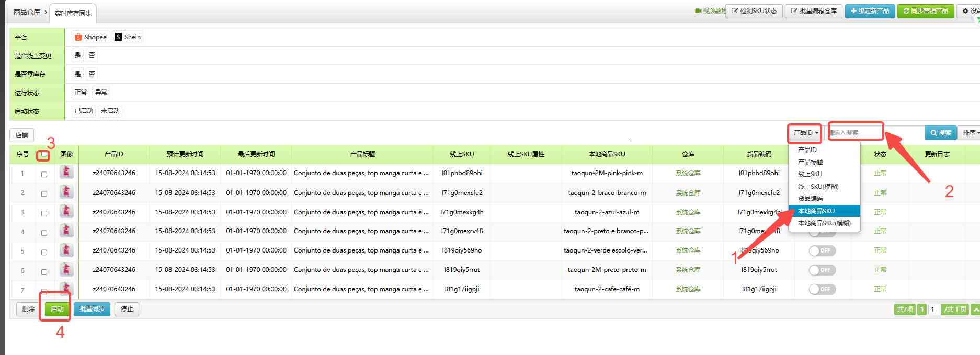Open the 视频教程 video tutorial
Screen dimensions: 980x355
click(710, 11)
